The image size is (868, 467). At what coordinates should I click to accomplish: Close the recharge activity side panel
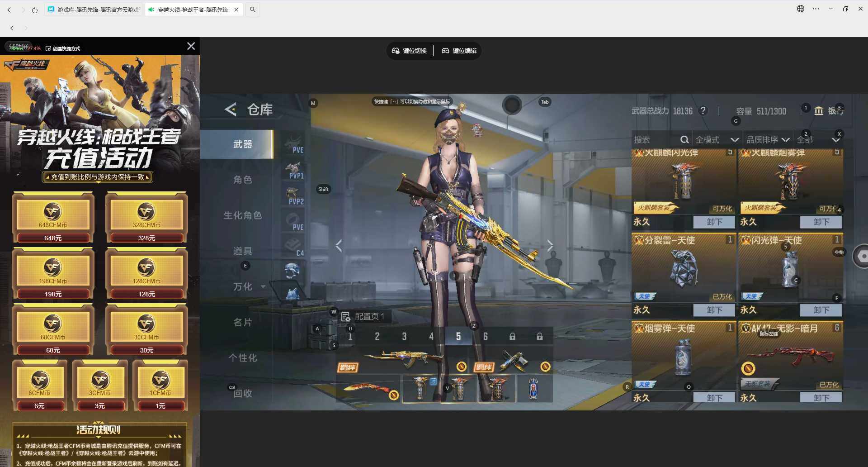point(191,46)
